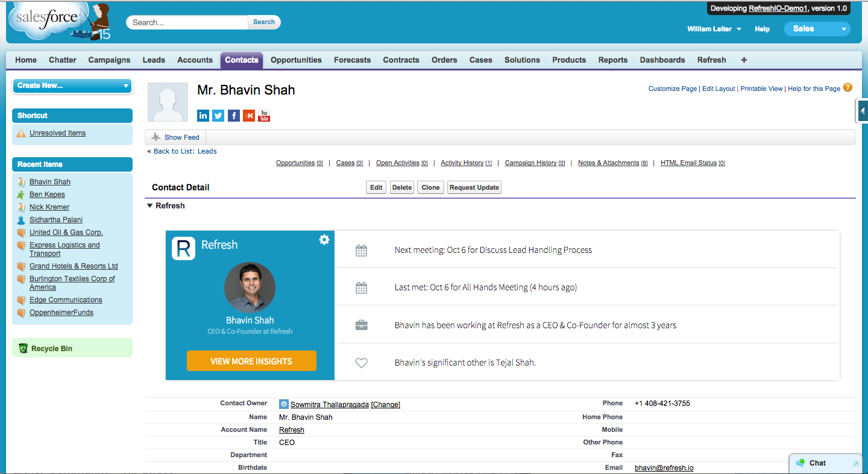The height and width of the screenshot is (474, 868).
Task: Collapse the Refresh section triangle
Action: point(150,206)
